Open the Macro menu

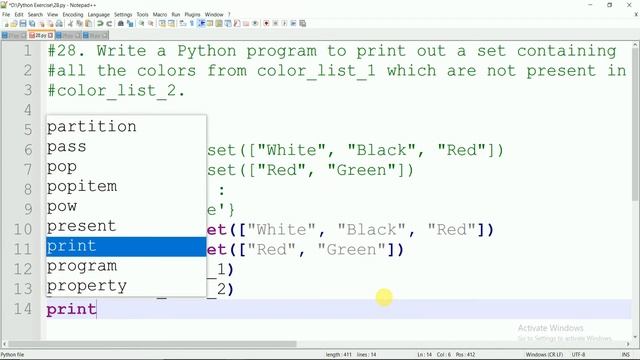click(160, 14)
